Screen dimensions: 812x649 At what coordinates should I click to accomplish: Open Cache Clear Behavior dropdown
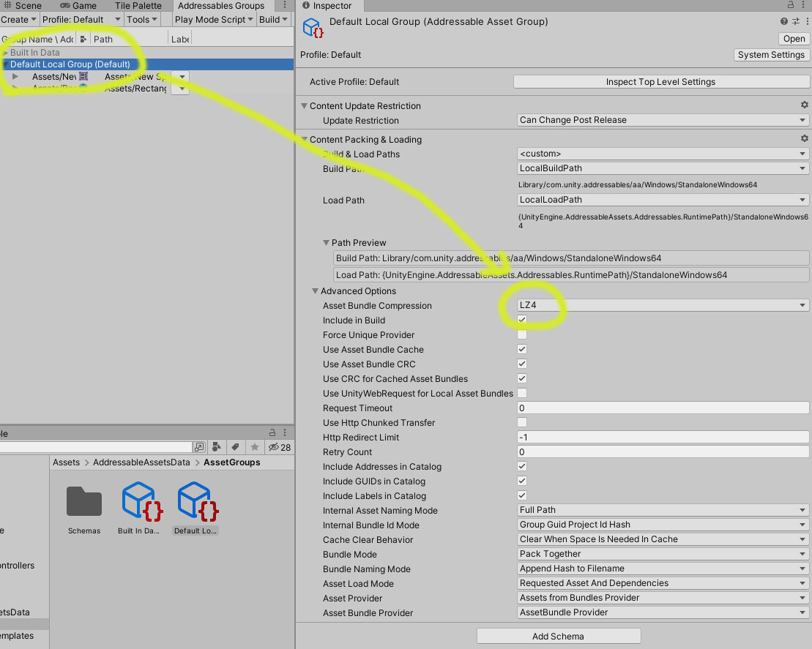(x=663, y=539)
